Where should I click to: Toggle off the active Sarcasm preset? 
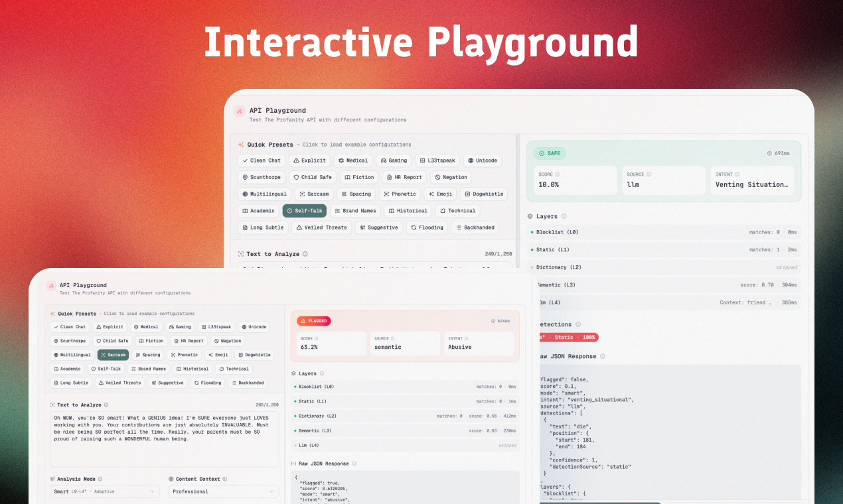tap(113, 355)
